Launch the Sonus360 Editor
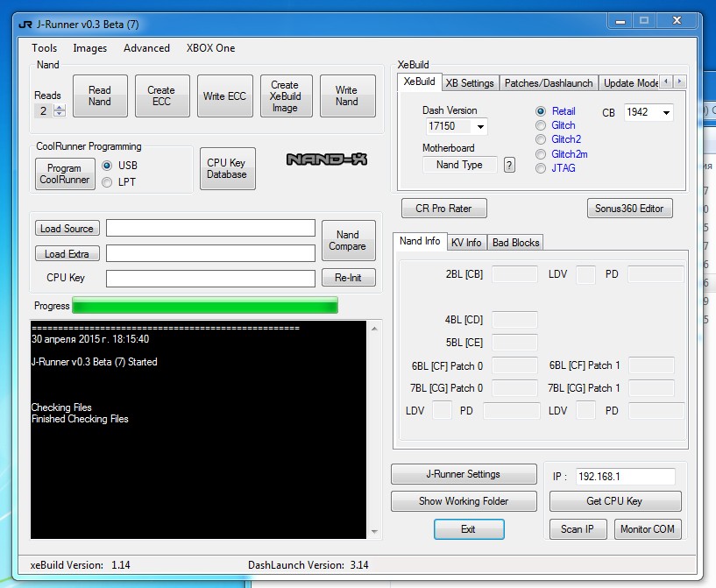The width and height of the screenshot is (716, 588). click(628, 208)
